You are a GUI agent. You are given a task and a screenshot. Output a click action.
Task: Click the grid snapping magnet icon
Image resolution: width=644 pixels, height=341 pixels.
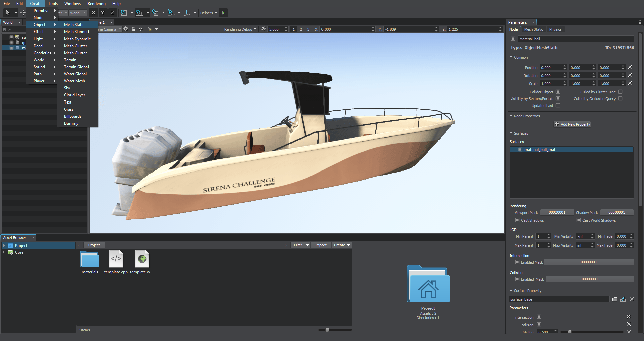124,13
